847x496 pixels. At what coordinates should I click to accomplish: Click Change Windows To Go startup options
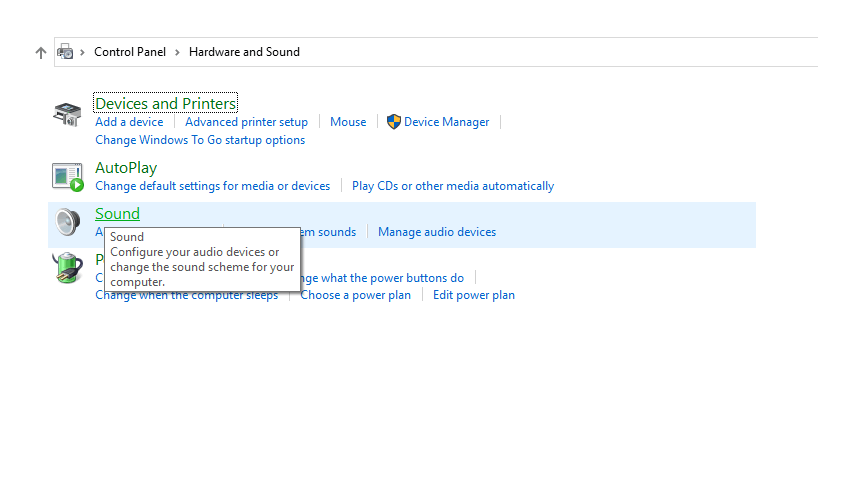[x=200, y=140]
